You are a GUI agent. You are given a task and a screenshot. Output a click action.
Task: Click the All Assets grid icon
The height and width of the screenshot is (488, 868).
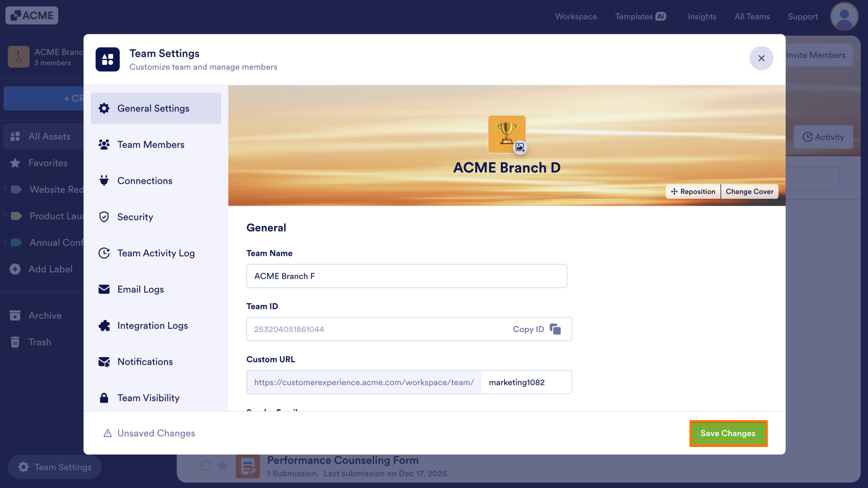pyautogui.click(x=15, y=136)
